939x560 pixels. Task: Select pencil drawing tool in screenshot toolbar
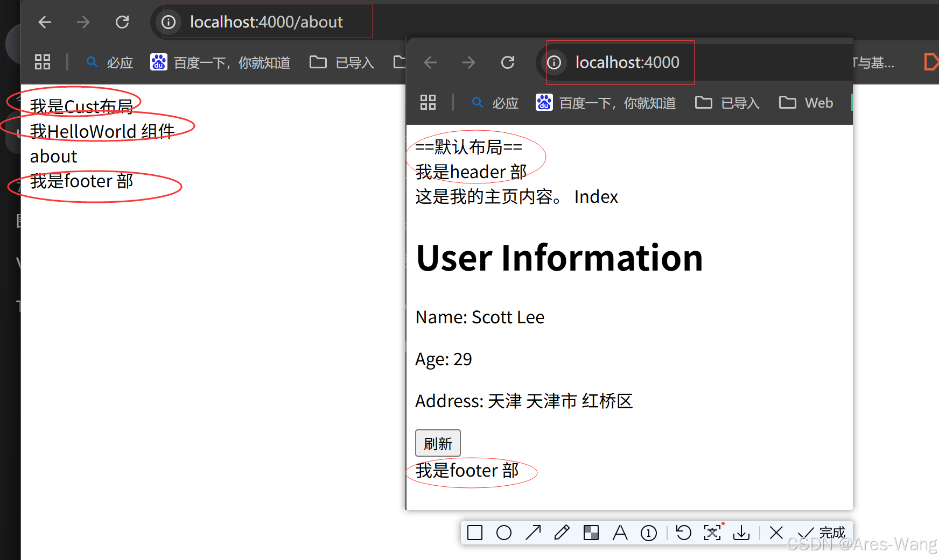[x=562, y=533]
